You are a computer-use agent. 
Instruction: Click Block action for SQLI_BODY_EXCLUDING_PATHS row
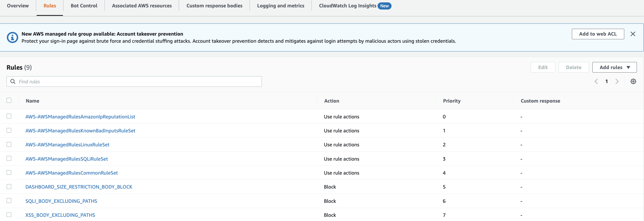(330, 201)
